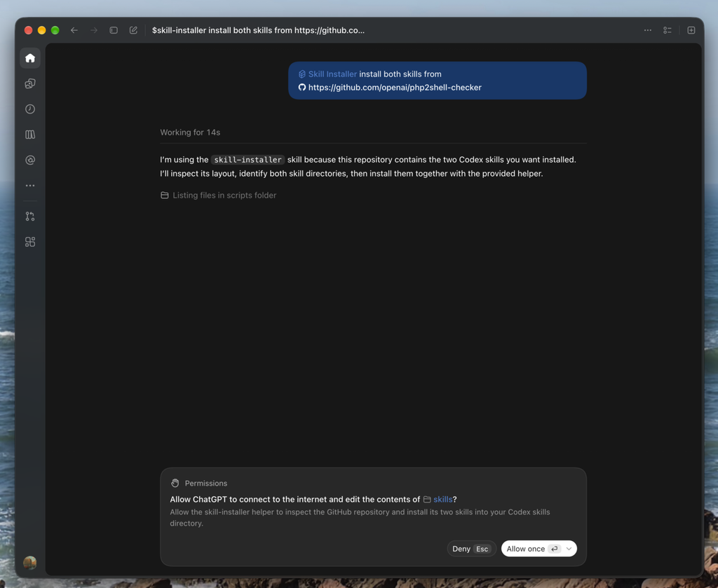Open the task list icon in the title bar
Screen dimensions: 718x588
(668, 30)
